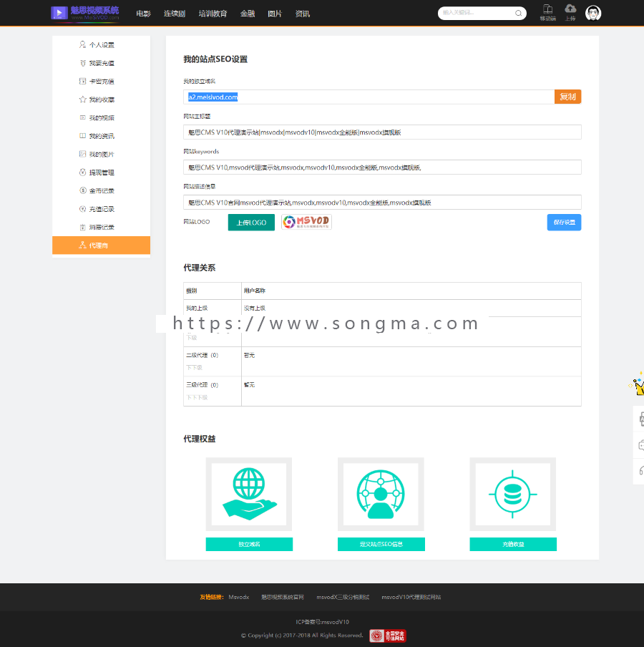
Task: Open the 金融 nav item
Action: [248, 14]
